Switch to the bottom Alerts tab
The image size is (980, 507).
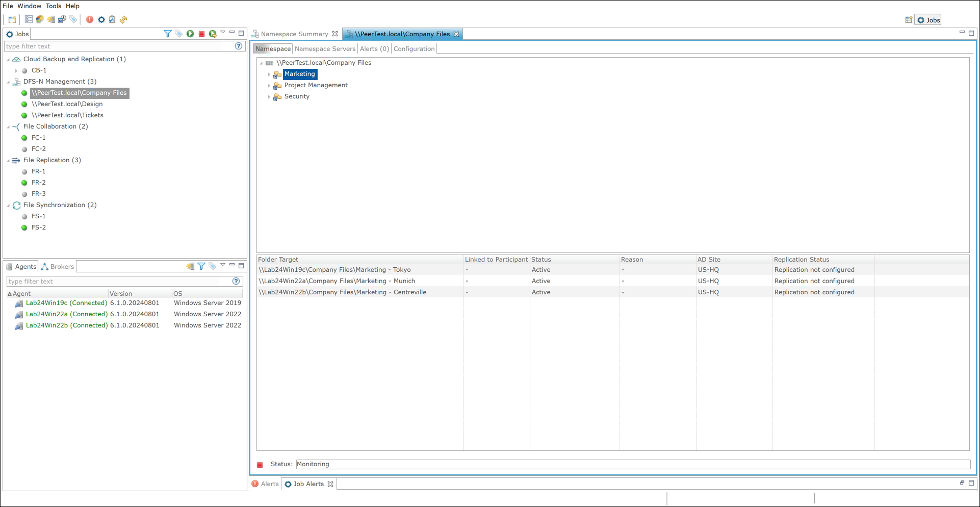(266, 484)
